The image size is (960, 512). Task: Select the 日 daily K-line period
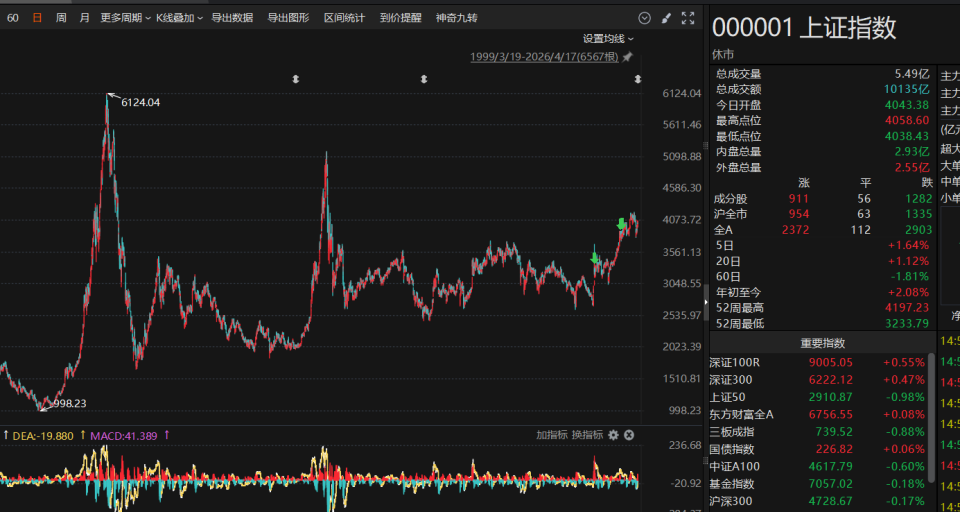coord(37,18)
